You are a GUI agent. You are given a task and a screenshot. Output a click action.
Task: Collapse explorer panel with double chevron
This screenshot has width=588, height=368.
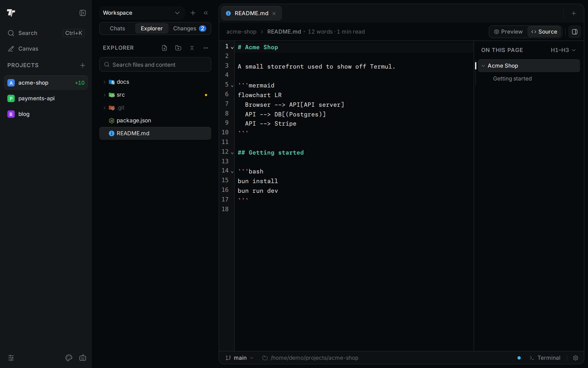pyautogui.click(x=206, y=13)
